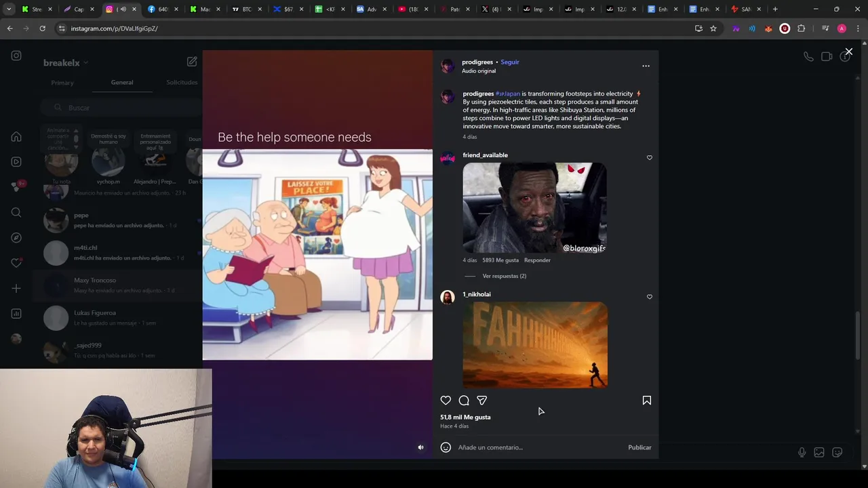Save post using the bookmark icon
868x488 pixels.
tap(647, 401)
